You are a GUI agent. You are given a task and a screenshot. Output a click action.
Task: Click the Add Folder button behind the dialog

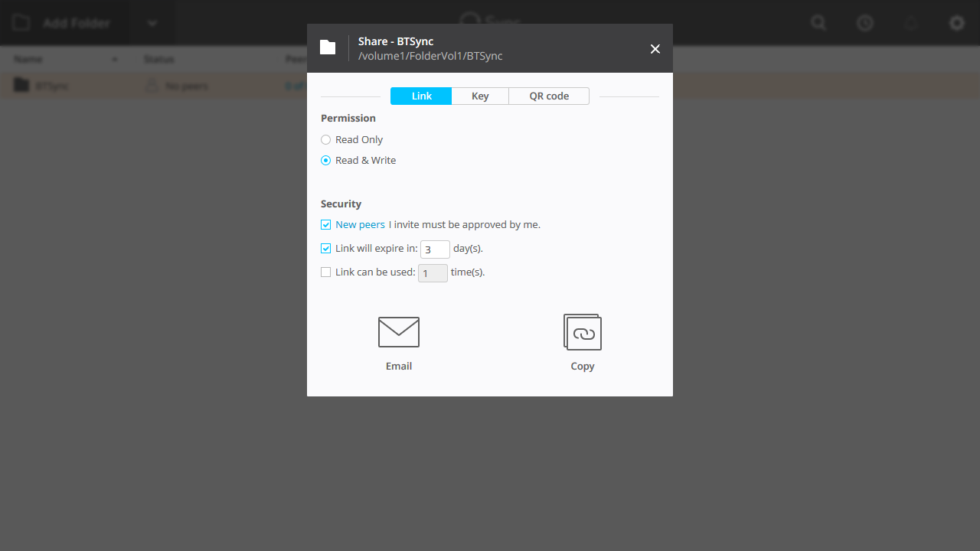click(x=64, y=23)
